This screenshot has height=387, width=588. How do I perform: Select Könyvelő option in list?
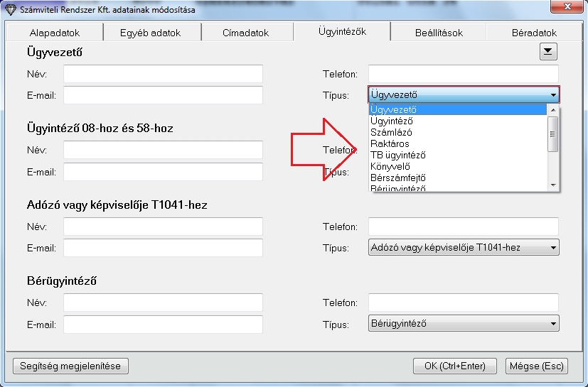point(391,166)
